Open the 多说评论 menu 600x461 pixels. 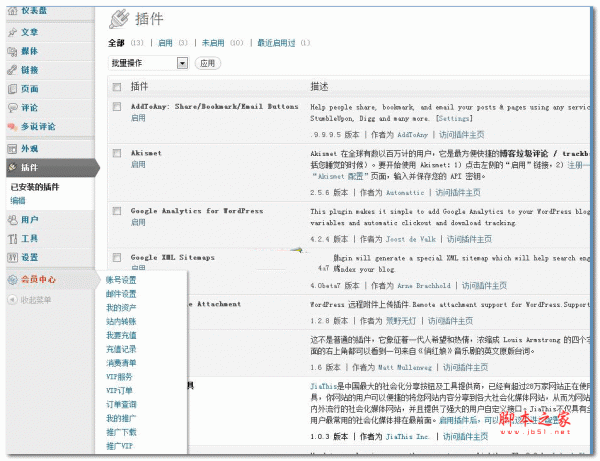point(38,127)
